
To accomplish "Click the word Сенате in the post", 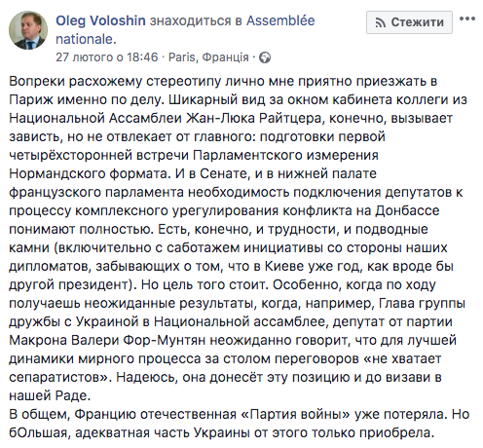I will 224,173.
